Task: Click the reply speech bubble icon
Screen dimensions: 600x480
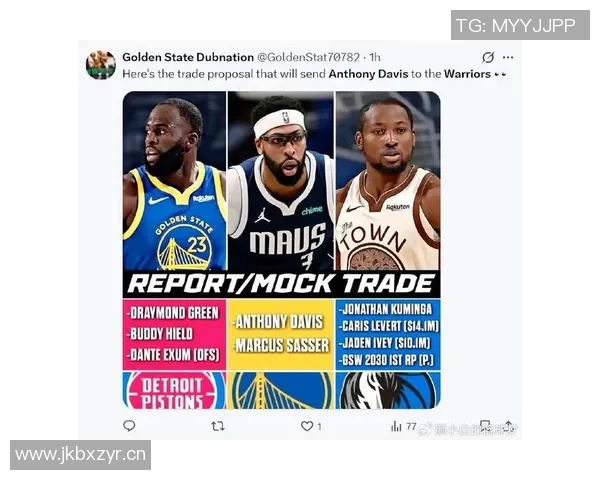Action: point(129,426)
